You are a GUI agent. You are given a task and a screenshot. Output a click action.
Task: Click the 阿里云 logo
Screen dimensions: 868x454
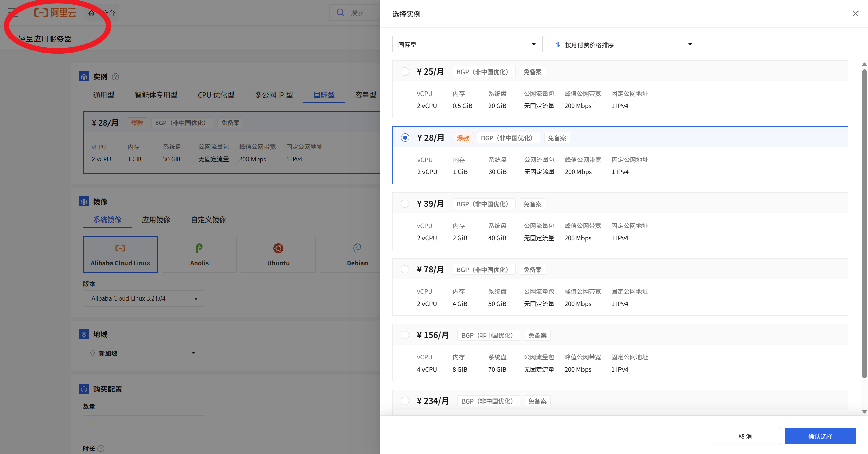point(55,13)
